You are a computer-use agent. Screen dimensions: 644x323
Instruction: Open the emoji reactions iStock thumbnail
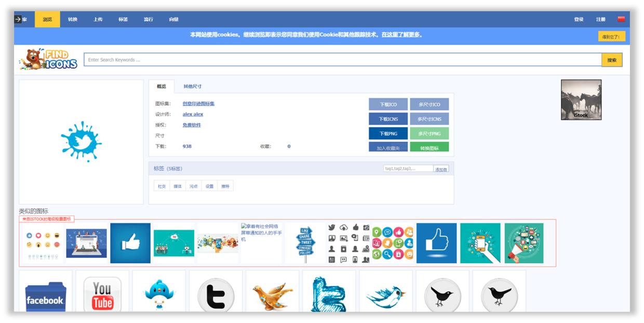click(x=43, y=243)
